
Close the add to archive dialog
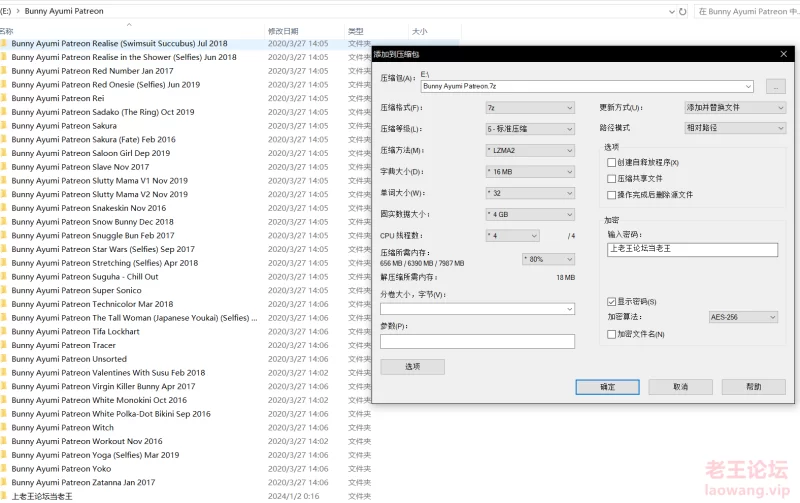784,54
